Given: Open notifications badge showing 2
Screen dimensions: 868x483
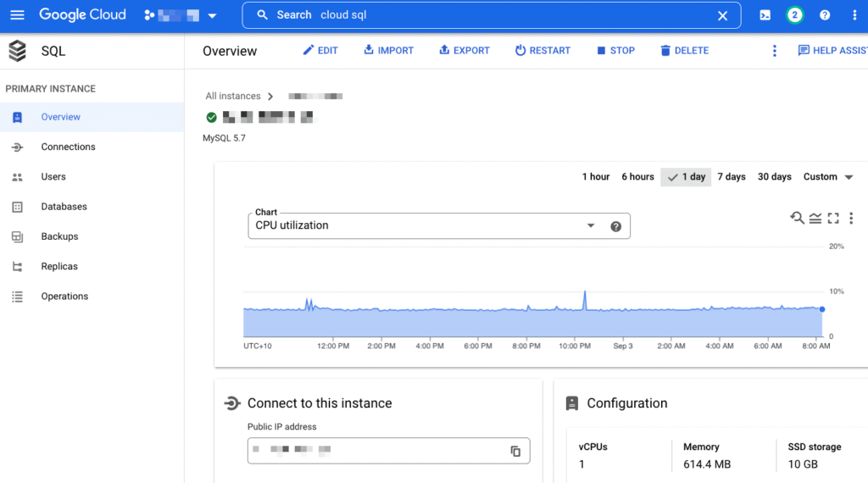Looking at the screenshot, I should pyautogui.click(x=795, y=15).
